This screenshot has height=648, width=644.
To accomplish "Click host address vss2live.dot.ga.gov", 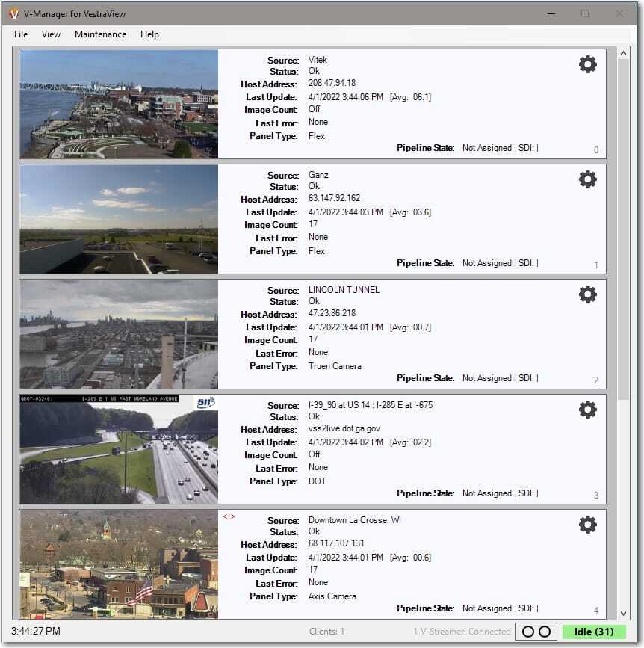I will (344, 428).
